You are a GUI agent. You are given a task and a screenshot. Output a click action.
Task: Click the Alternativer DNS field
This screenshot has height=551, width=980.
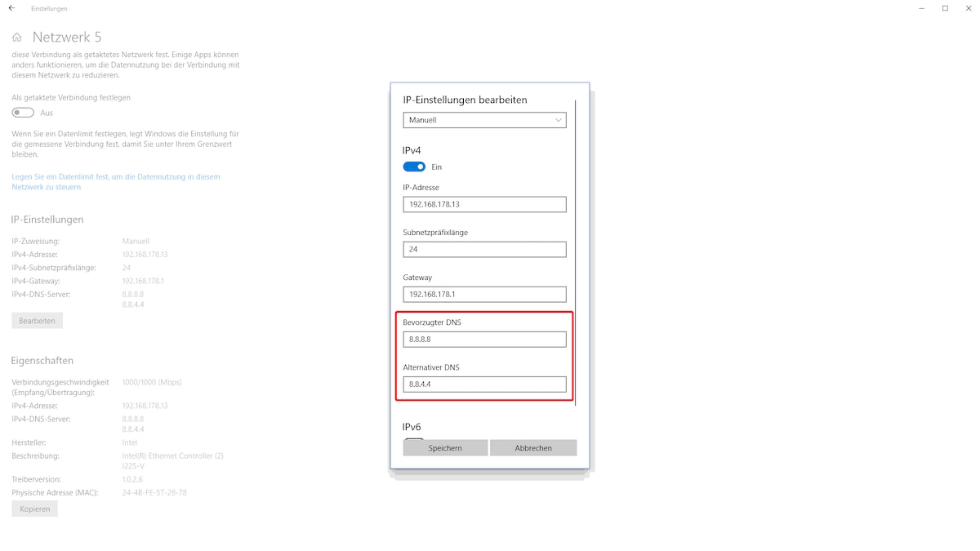(x=484, y=384)
